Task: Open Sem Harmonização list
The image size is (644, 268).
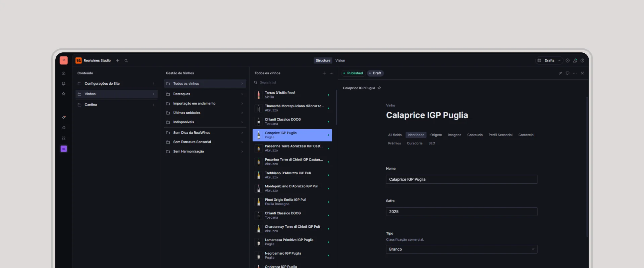Action: click(x=205, y=151)
